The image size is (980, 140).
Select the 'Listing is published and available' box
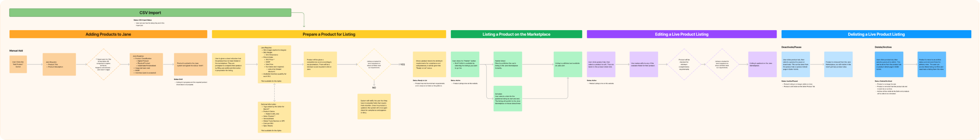coord(568,64)
